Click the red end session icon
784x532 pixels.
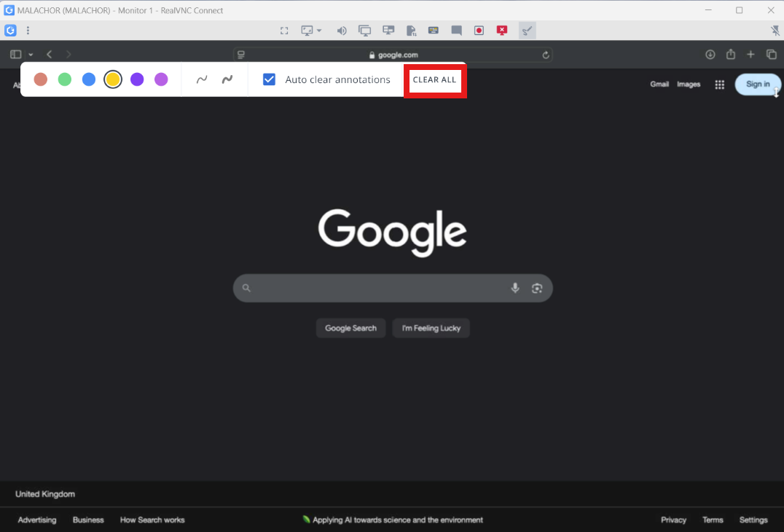(x=502, y=31)
